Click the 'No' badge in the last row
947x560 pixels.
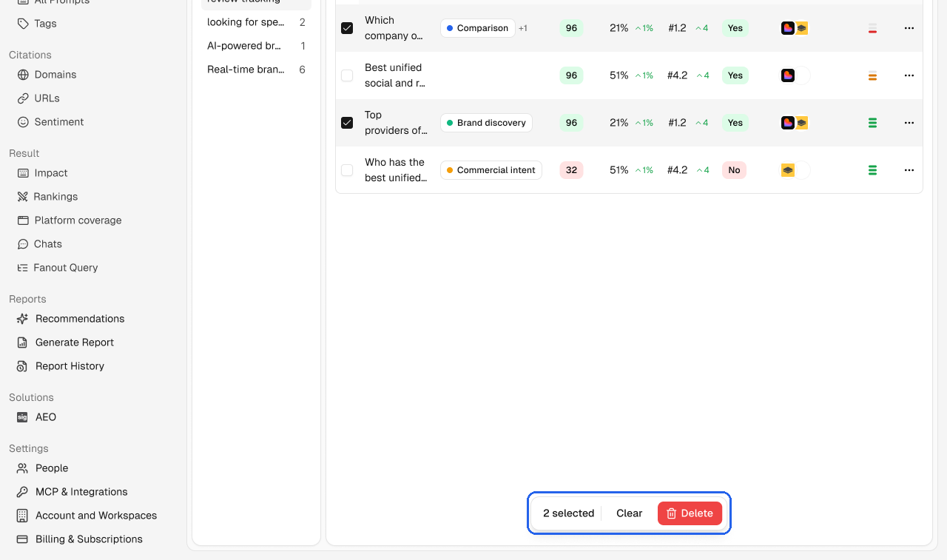click(734, 170)
